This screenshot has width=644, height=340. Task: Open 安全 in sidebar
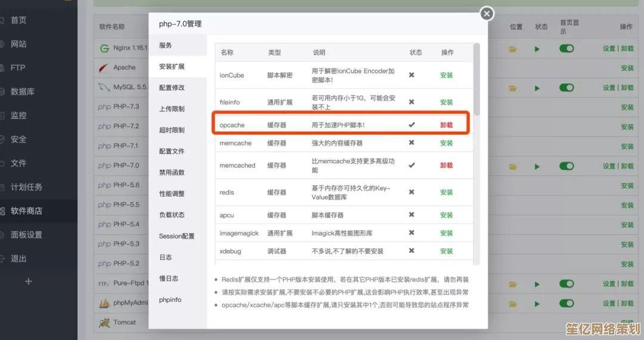coord(18,139)
